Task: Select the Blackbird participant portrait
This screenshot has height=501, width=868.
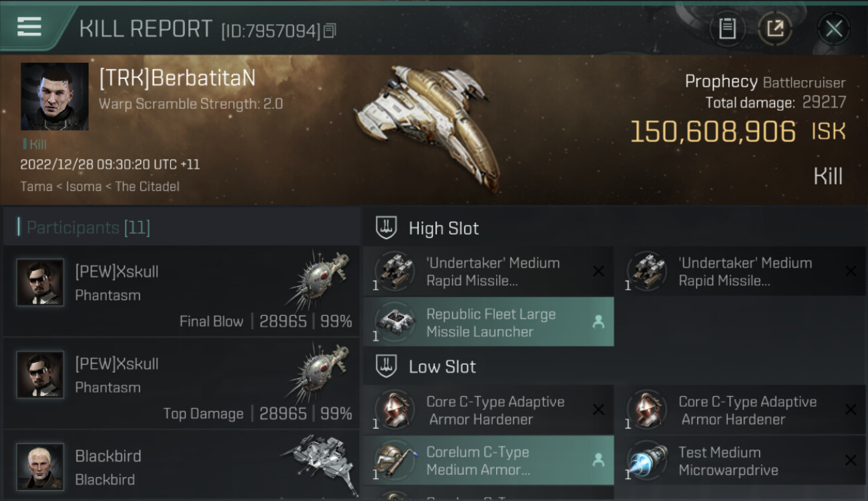Action: 40,466
